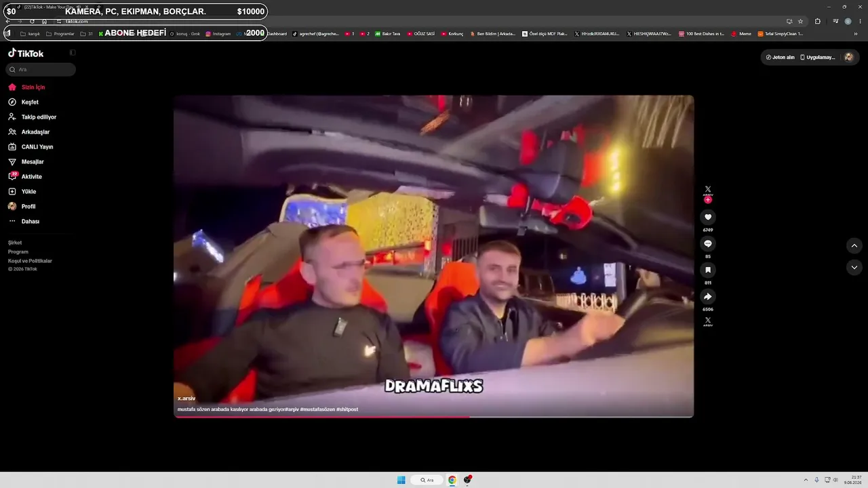
Task: Click the Jeton alın button
Action: (780, 58)
